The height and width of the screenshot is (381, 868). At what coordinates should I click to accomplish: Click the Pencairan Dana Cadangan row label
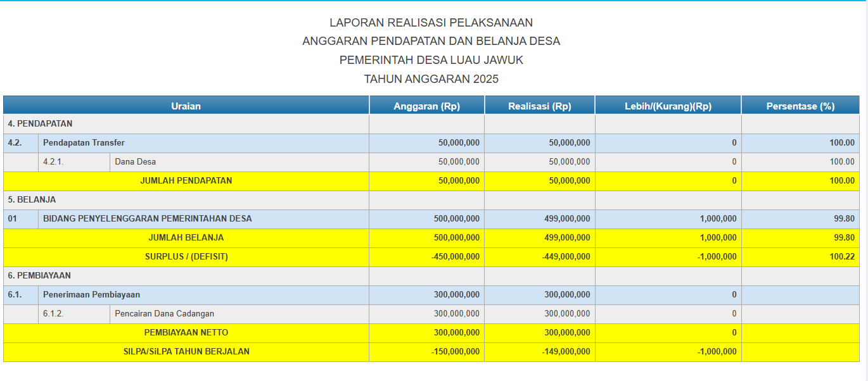pyautogui.click(x=164, y=314)
